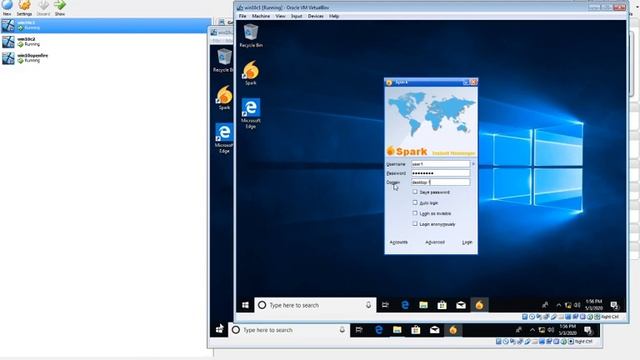Open Microsoft Store from background VM taskbar

pos(416,330)
